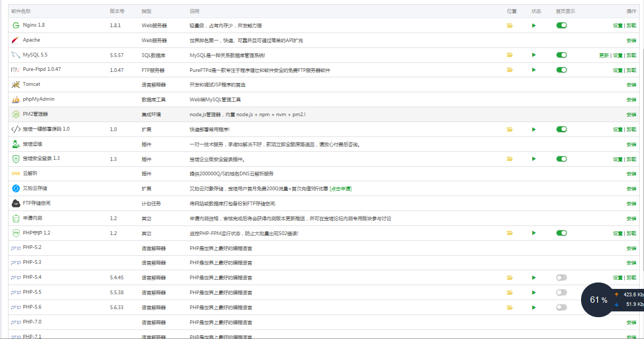Viewport: 644px width, 339px height.
Task: Click the PM2管理器 hexagon icon
Action: point(15,114)
